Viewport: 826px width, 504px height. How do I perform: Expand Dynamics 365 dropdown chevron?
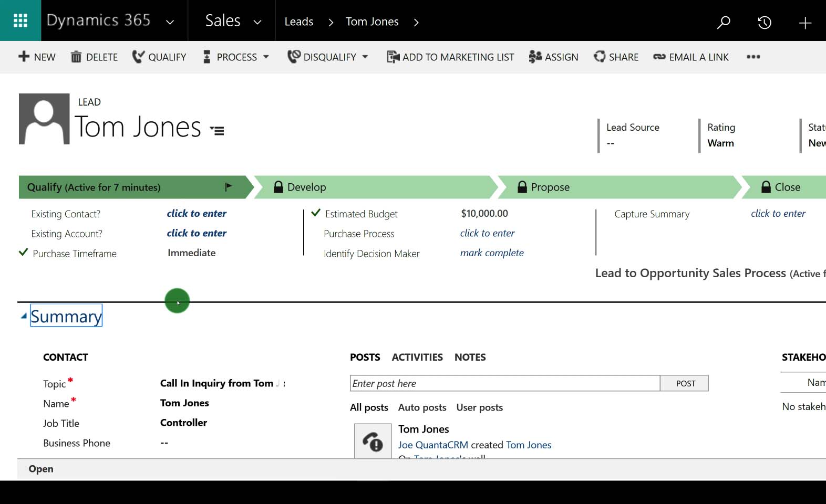point(170,22)
